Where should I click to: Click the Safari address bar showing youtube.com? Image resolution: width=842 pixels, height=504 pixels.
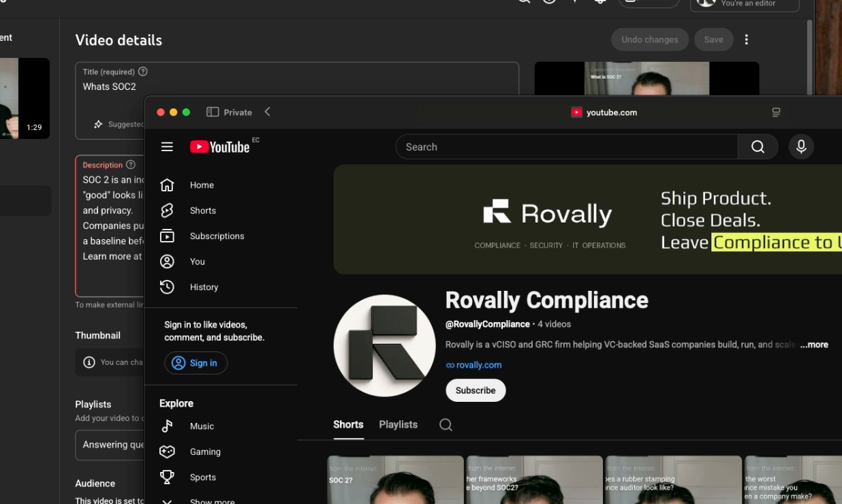604,112
